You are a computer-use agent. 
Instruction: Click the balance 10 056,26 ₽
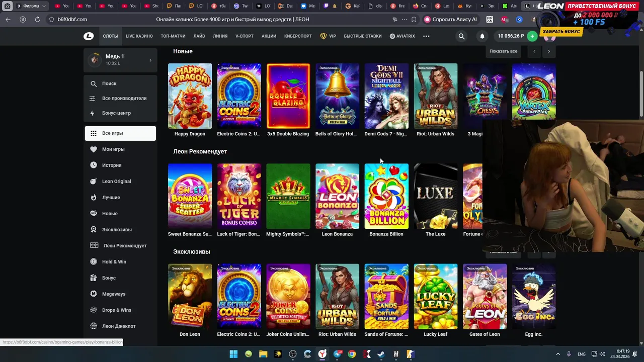pyautogui.click(x=511, y=36)
